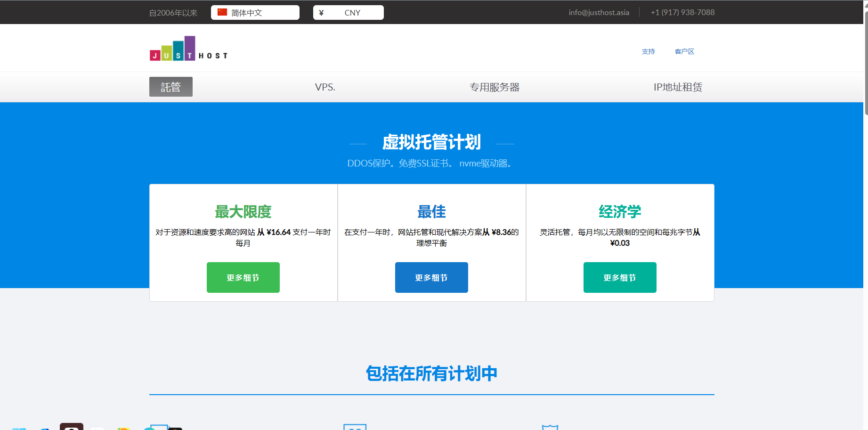
Task: Expand the CNY currency dropdown
Action: tap(352, 13)
